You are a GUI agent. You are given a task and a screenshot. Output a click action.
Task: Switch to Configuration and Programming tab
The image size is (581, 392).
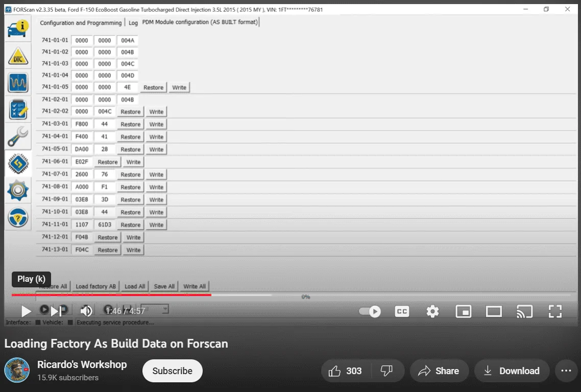81,23
